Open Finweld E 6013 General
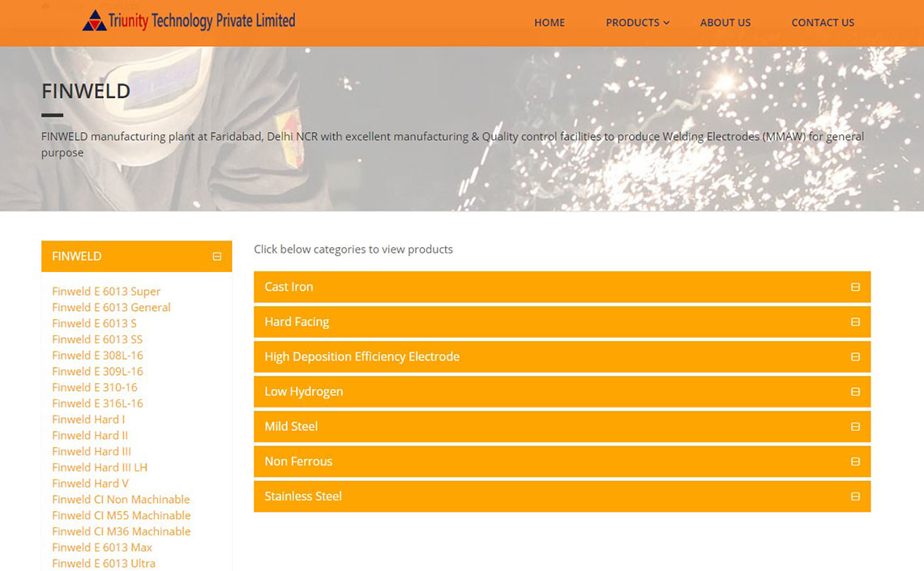 point(111,307)
